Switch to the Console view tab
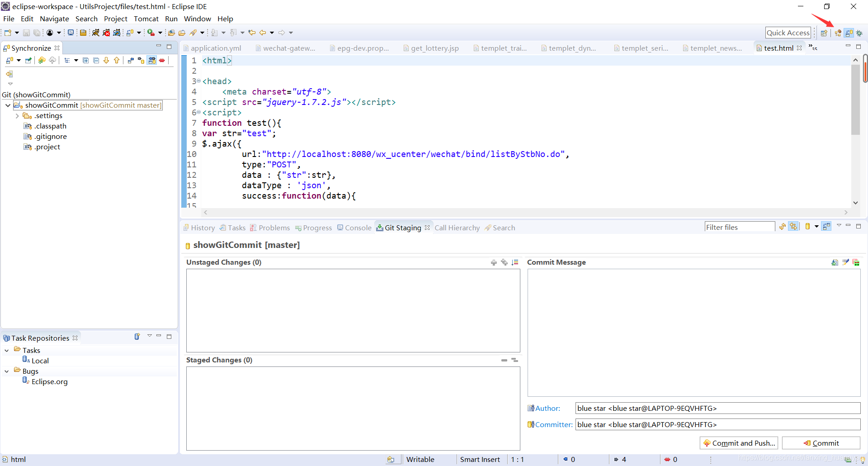 pos(354,228)
